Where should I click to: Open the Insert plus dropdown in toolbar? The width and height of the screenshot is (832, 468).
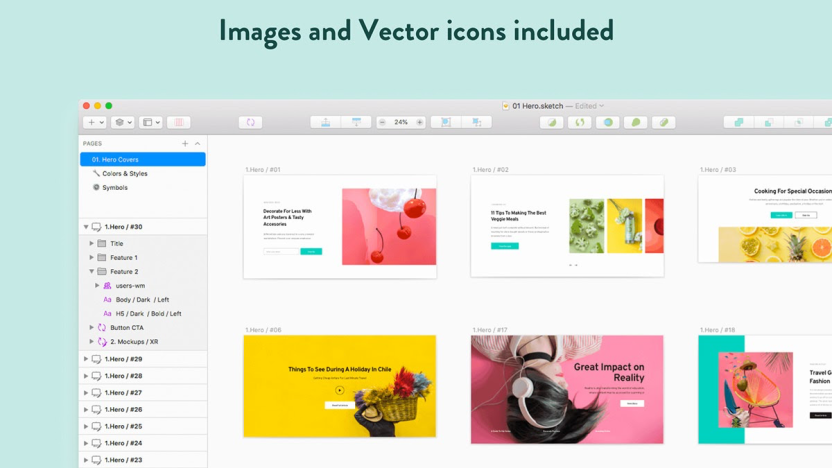(x=95, y=123)
